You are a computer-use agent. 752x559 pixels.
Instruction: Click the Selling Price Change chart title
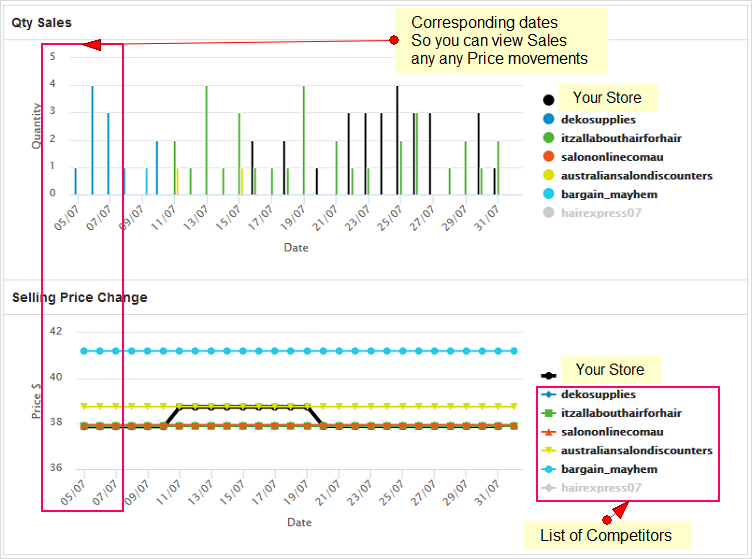79,297
